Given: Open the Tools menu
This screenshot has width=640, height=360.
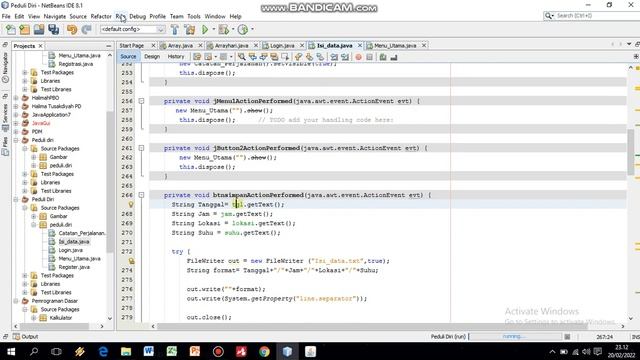Looking at the screenshot, I should (x=194, y=16).
